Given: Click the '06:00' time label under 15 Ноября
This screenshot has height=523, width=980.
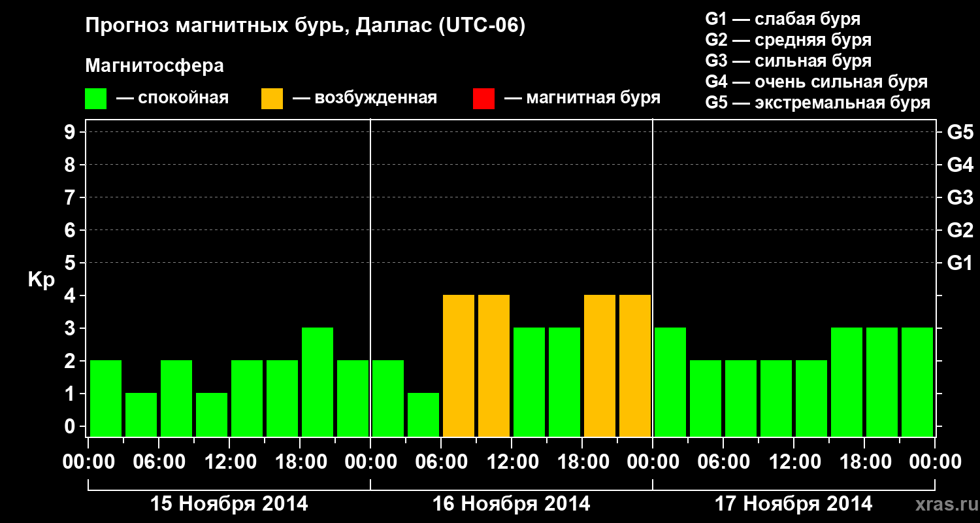Looking at the screenshot, I should point(159,462).
